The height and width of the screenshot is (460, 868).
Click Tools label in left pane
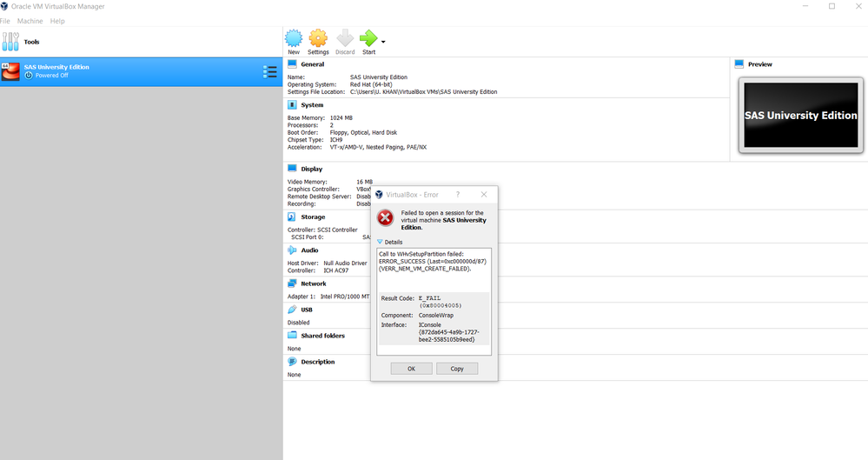coord(31,42)
